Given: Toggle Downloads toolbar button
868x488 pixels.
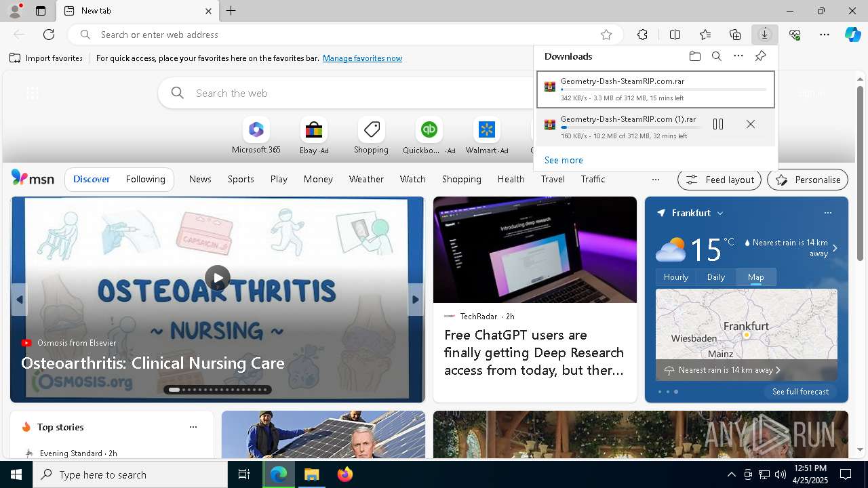Looking at the screenshot, I should point(764,35).
